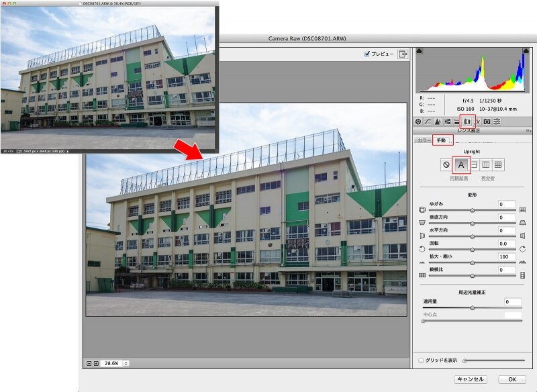Click wide aspect icon left of 縦横比 slider
The height and width of the screenshot is (392, 537).
coord(422,275)
